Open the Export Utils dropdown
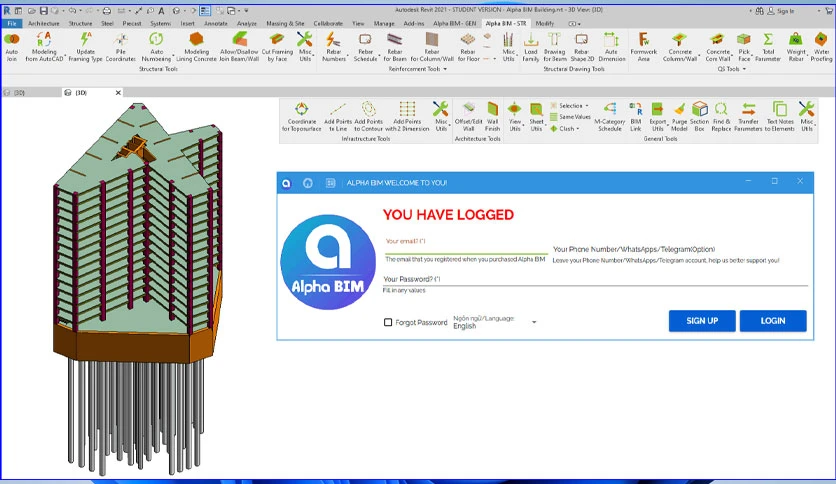 [657, 117]
